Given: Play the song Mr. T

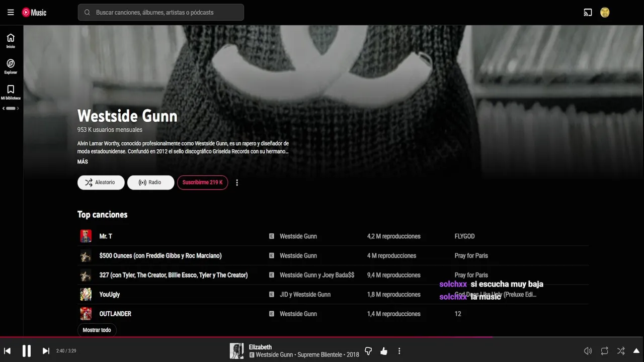Looking at the screenshot, I should pyautogui.click(x=106, y=236).
